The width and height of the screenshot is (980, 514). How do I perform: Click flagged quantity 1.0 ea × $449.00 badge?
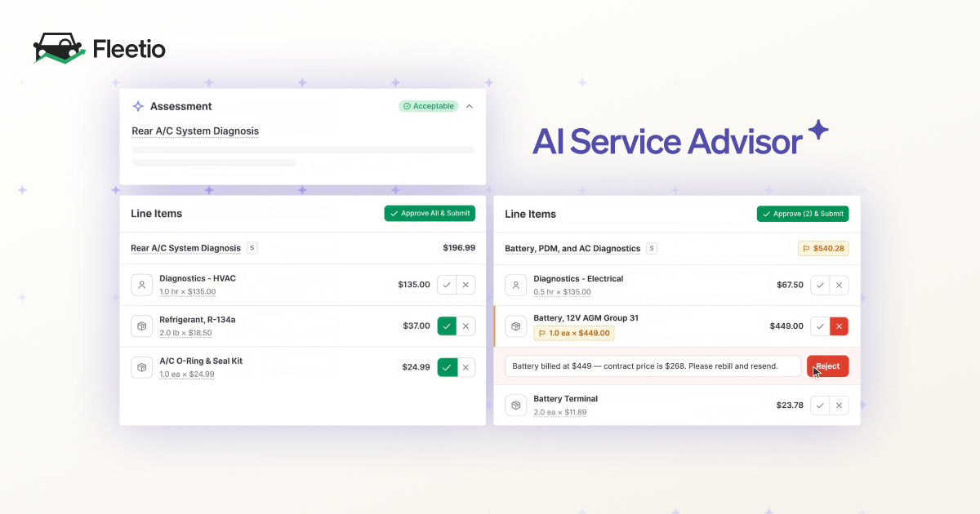click(x=574, y=333)
